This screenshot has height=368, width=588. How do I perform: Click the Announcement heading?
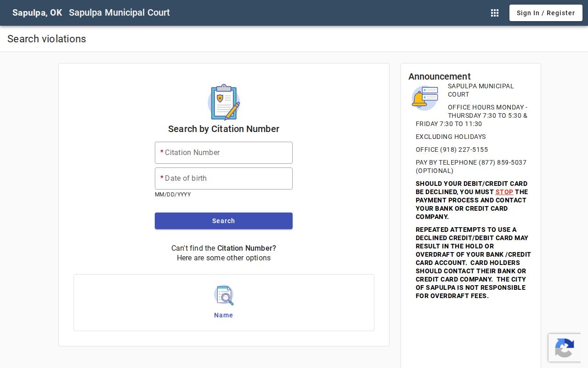pyautogui.click(x=440, y=76)
